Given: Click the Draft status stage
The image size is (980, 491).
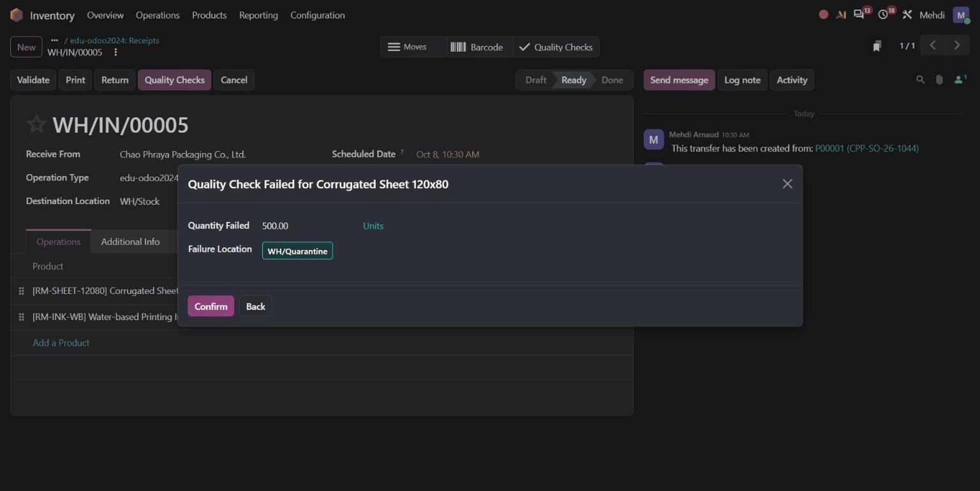Looking at the screenshot, I should click(535, 80).
